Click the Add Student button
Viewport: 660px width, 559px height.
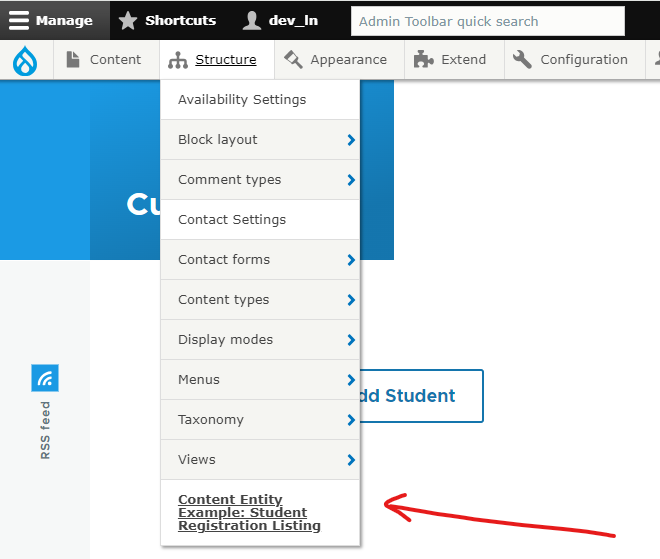click(421, 396)
